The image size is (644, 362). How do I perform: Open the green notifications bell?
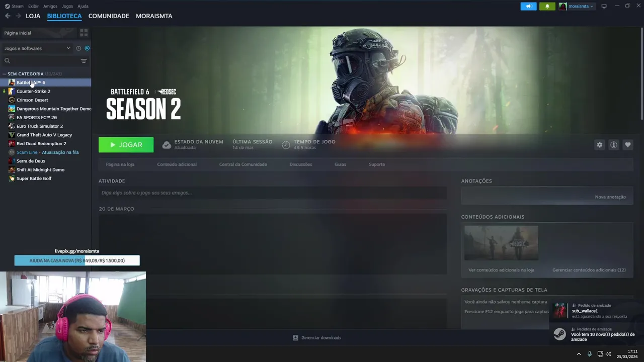coord(547,6)
